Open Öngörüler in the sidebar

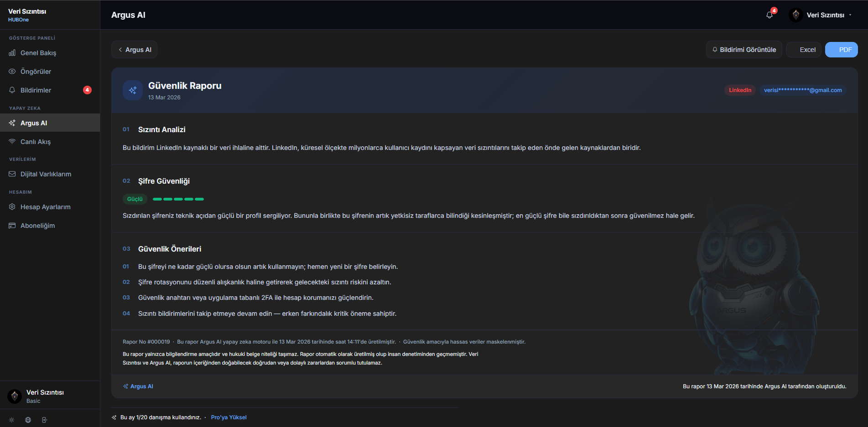pos(50,72)
